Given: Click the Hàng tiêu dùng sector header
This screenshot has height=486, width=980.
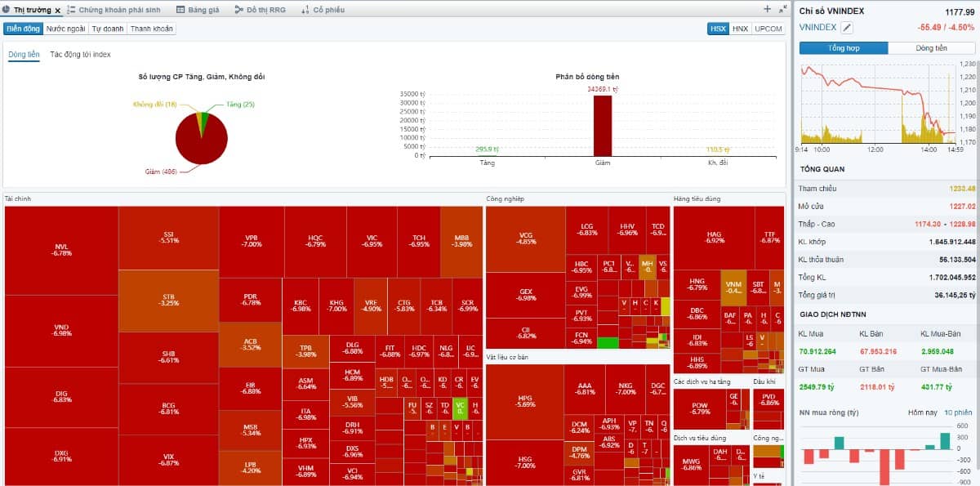Looking at the screenshot, I should point(697,198).
